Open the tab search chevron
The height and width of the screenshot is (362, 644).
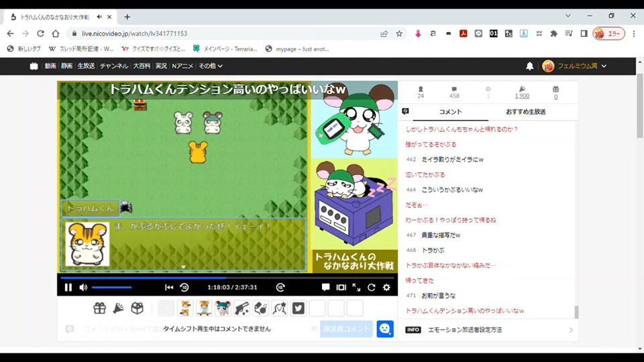point(568,15)
